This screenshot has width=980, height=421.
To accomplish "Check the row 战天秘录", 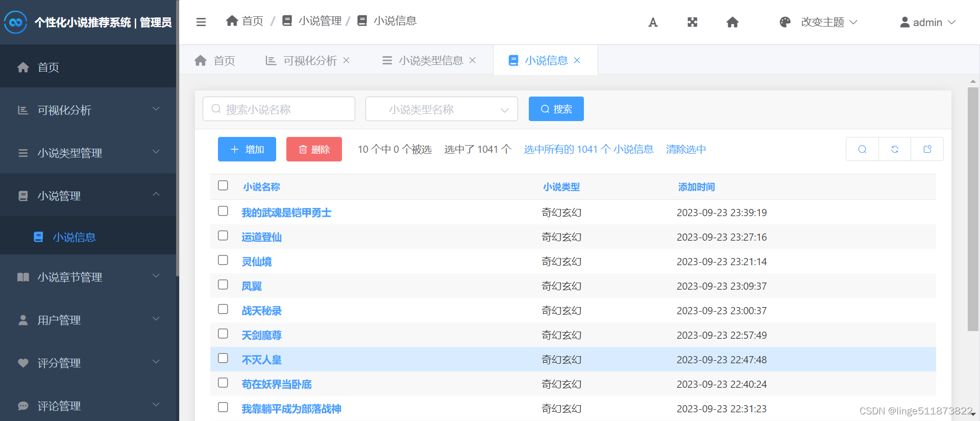I will pos(223,309).
